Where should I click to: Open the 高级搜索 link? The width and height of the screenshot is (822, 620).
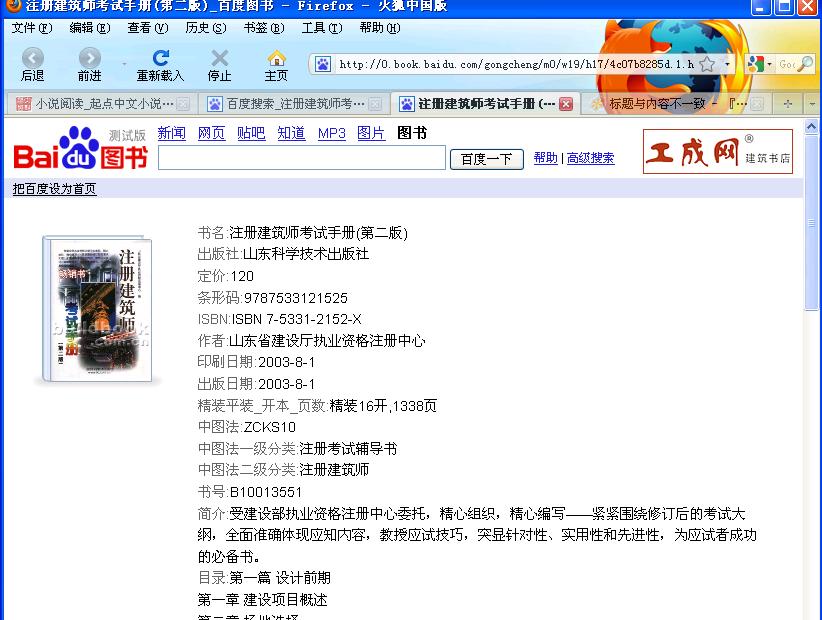tap(590, 158)
